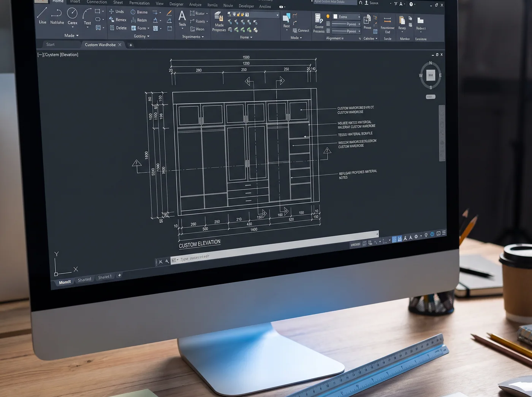532x397 pixels.
Task: Expand the Home panel dropdown under layers
Action: pyautogui.click(x=246, y=37)
